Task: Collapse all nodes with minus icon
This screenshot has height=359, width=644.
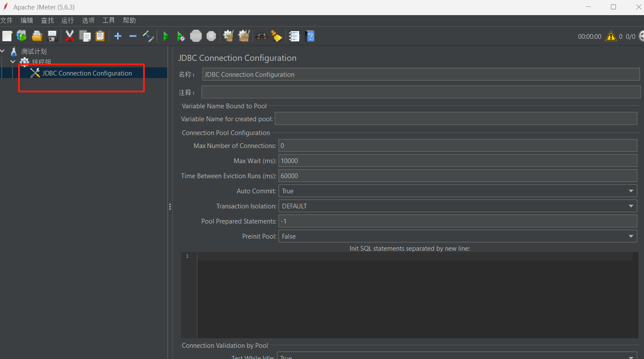Action: 133,36
